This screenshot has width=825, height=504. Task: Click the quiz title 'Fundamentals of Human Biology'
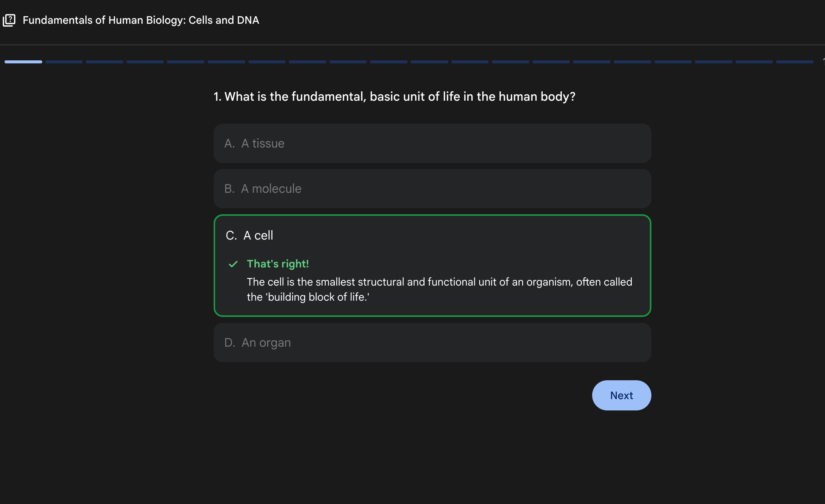click(x=141, y=20)
